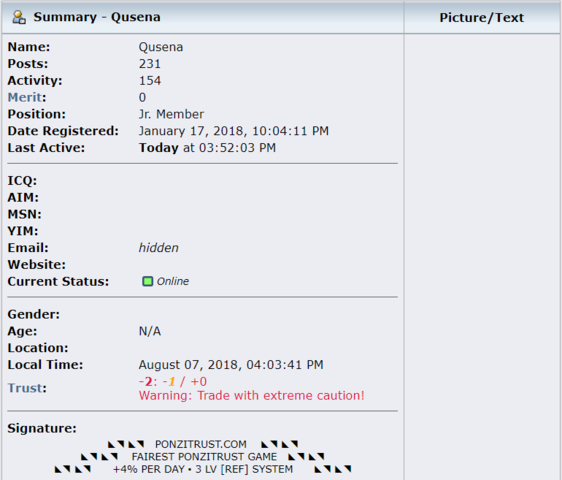Click the +4% PER DAY signature line
Image resolution: width=562 pixels, height=480 pixels.
(203, 469)
